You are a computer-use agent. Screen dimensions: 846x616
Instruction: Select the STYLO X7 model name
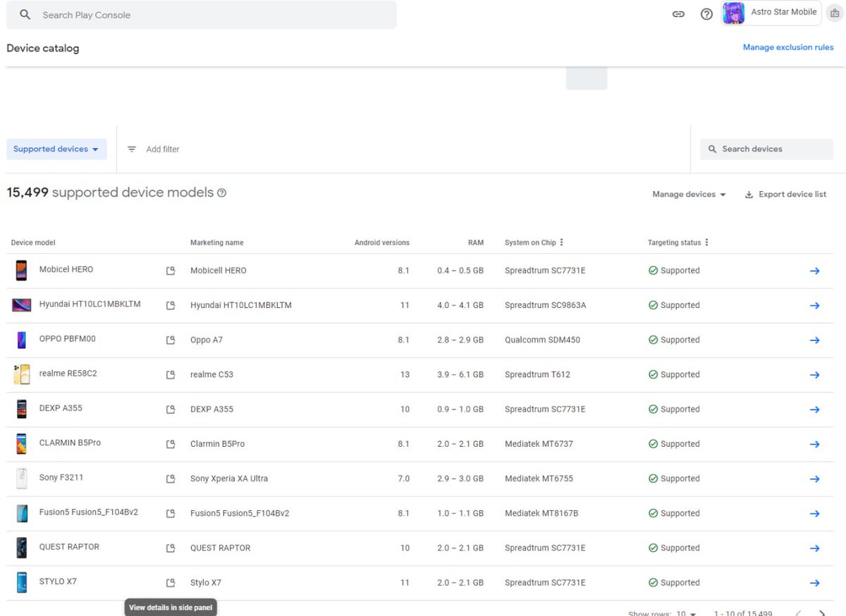58,581
